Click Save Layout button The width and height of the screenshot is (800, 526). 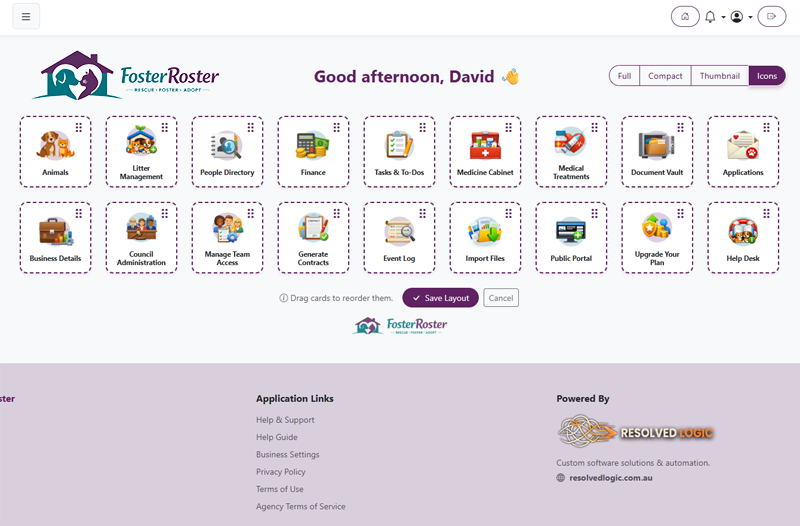point(440,298)
